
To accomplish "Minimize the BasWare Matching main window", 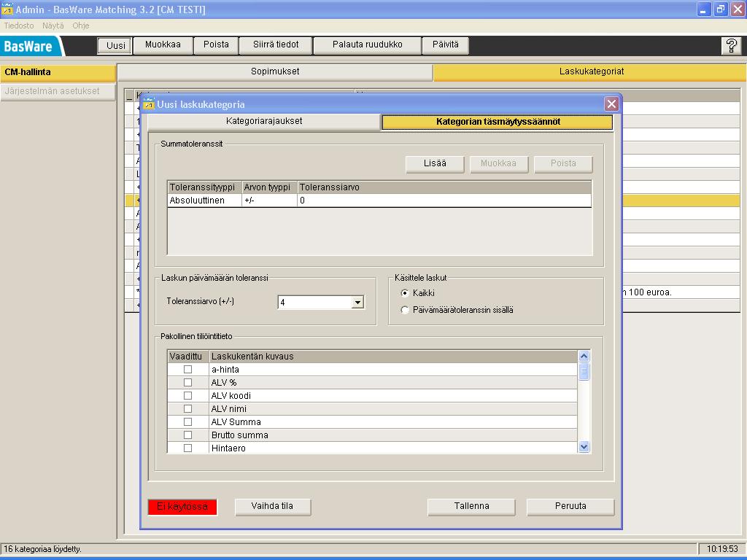I will pyautogui.click(x=704, y=9).
